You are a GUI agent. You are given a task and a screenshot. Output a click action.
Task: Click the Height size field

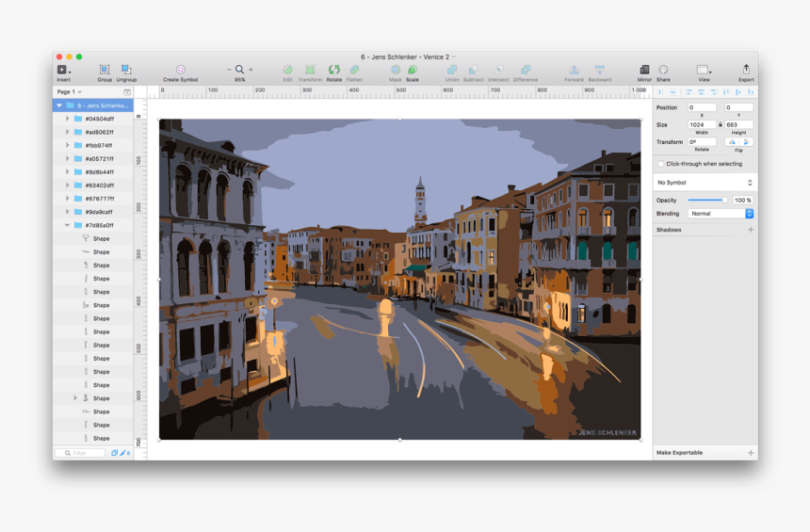click(x=738, y=124)
